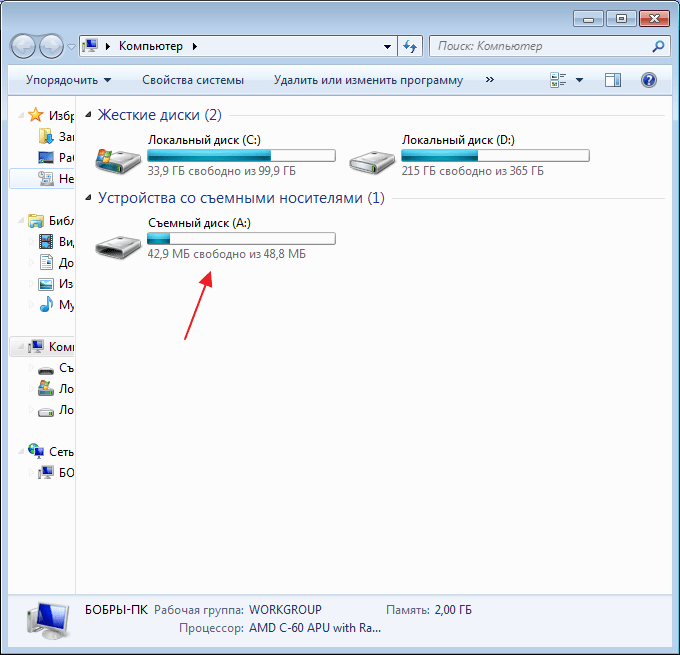Select the Съемный диск (A:) drive icon

[118, 246]
